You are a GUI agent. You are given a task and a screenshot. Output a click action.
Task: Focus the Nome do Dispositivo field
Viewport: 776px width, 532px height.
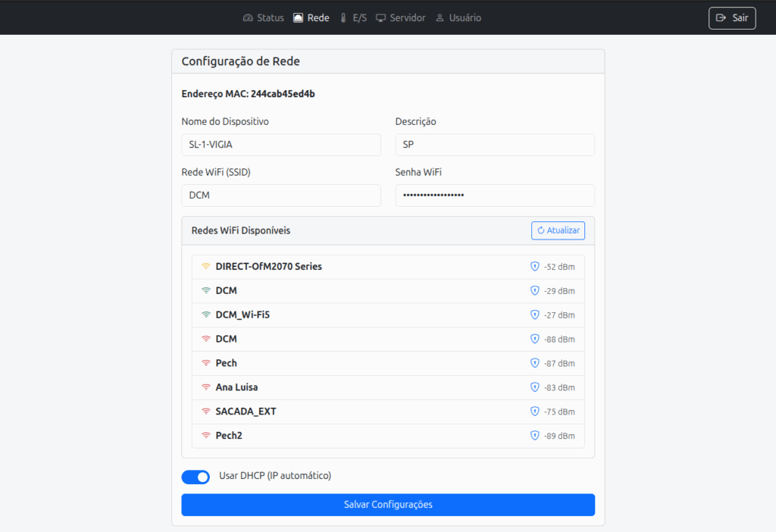[x=280, y=145]
